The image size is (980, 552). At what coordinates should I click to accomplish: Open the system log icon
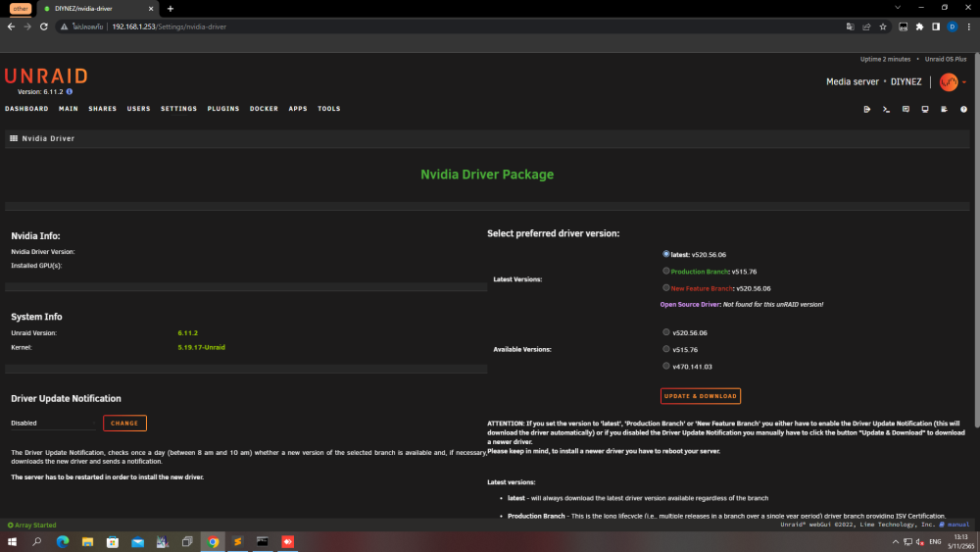click(945, 110)
